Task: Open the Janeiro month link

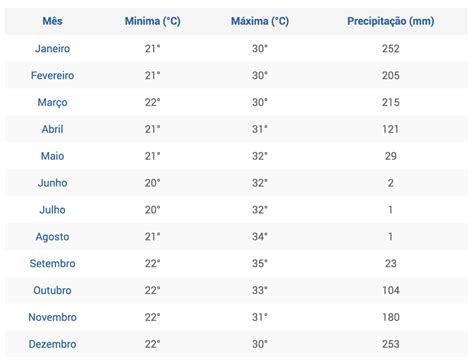Action: click(52, 49)
